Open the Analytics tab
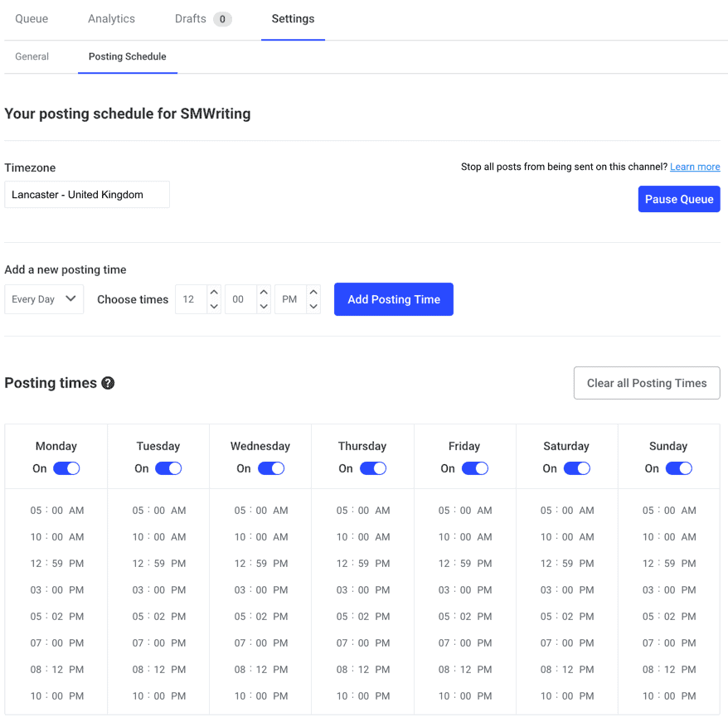 (111, 18)
